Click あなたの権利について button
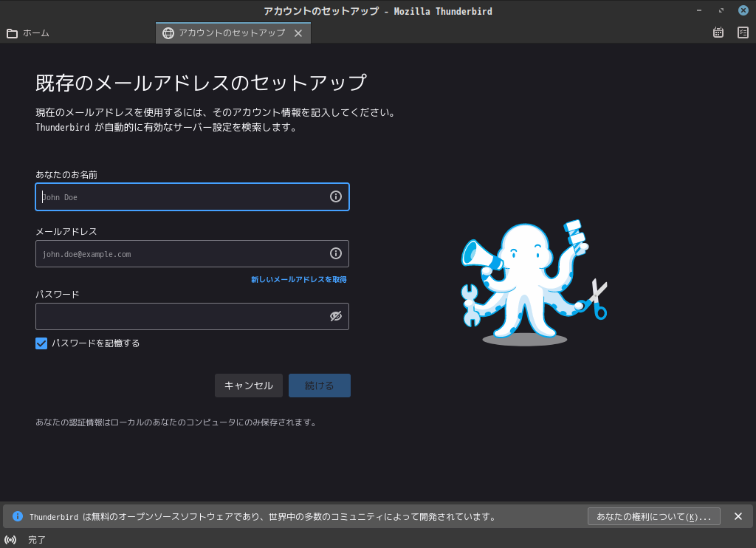Screen dimensions: 756x548 pyautogui.click(x=654, y=516)
